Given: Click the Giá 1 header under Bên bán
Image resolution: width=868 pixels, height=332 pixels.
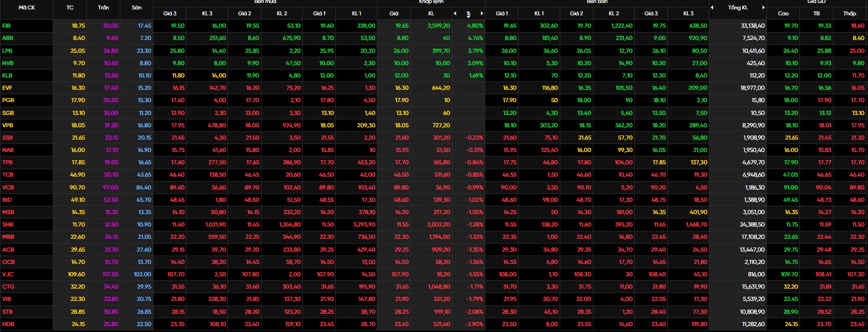Looking at the screenshot, I should tap(502, 13).
